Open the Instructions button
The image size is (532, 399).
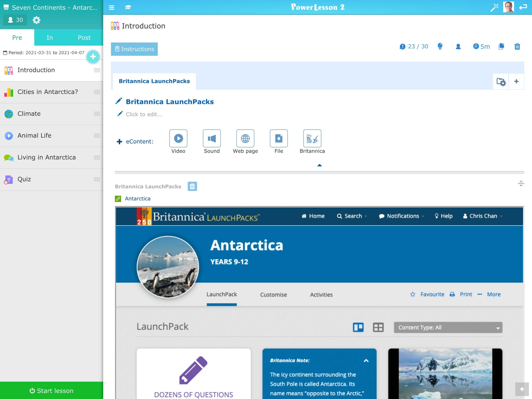click(x=134, y=49)
